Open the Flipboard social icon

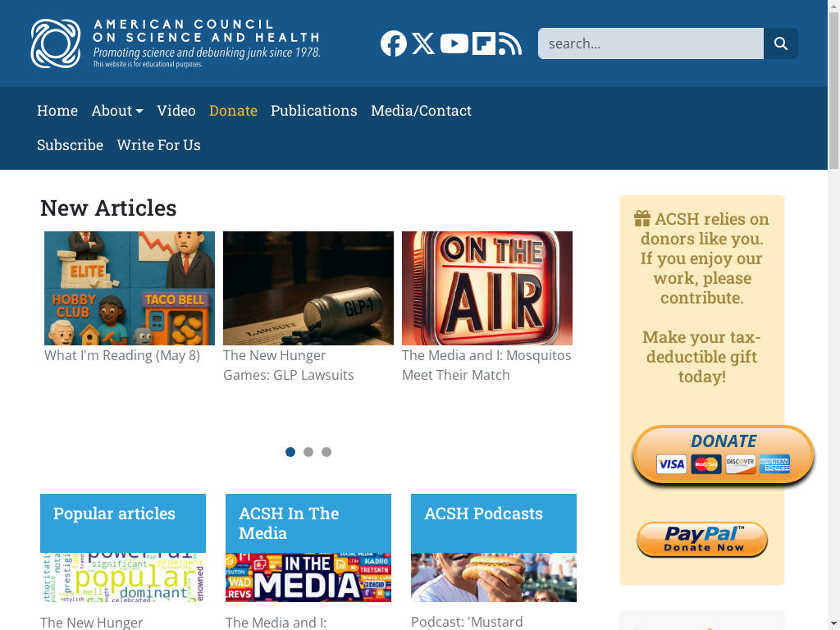click(x=484, y=44)
